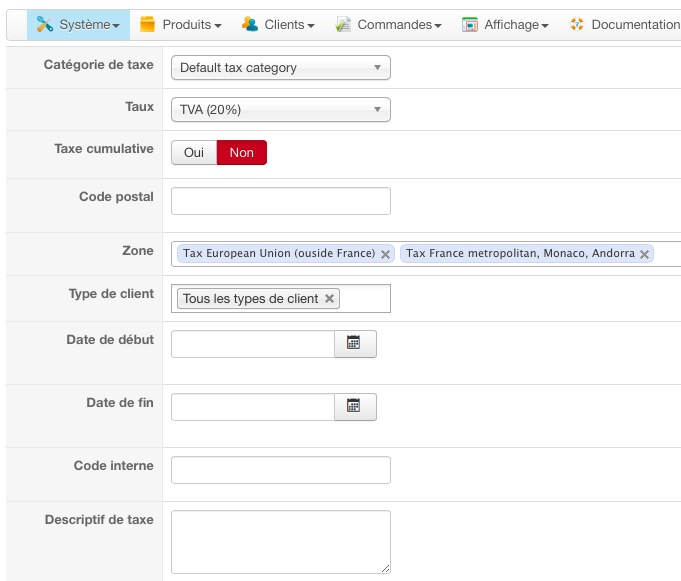Screen dimensions: 681x581
Task: Remove the Tax European Union zone tag
Action: click(385, 254)
